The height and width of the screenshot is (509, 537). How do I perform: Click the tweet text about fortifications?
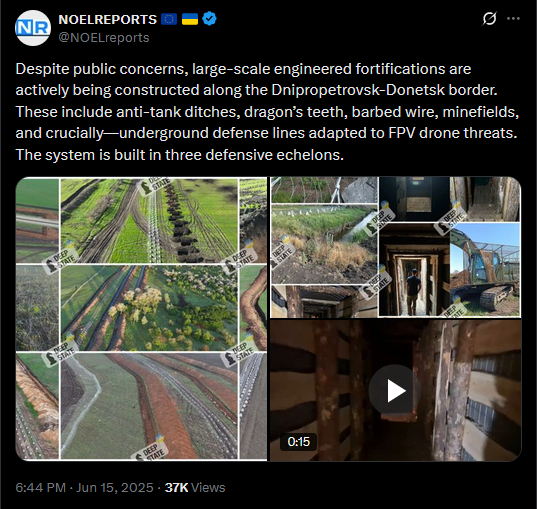(x=267, y=112)
